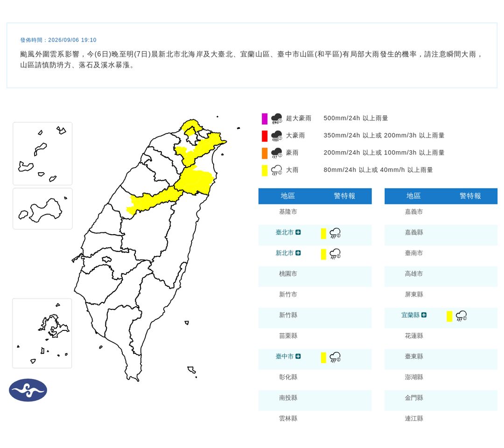
Task: Expand the 臺中市 plus icon
Action: 298,357
